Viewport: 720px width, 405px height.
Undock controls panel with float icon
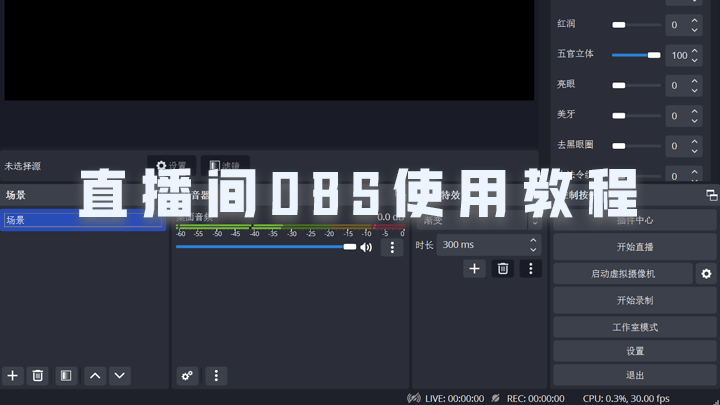tap(712, 196)
